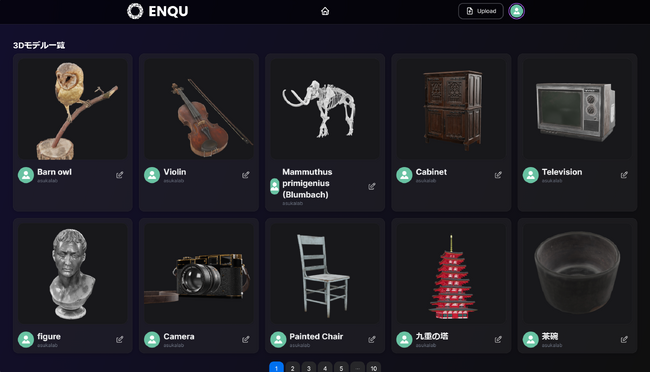Edit the Camera model entry
Screen dimensions: 650x373
[245, 339]
